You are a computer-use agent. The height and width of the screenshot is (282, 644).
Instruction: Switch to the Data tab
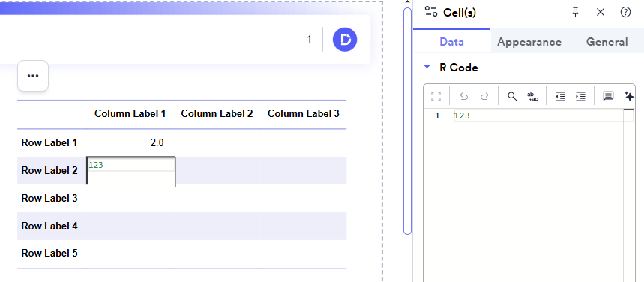tap(451, 41)
